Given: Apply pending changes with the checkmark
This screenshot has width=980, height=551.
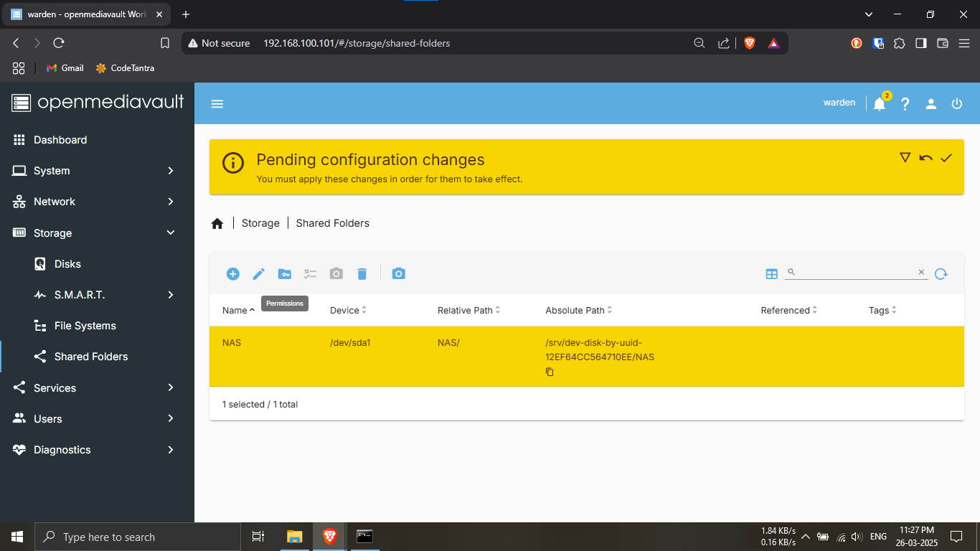Looking at the screenshot, I should [x=946, y=158].
